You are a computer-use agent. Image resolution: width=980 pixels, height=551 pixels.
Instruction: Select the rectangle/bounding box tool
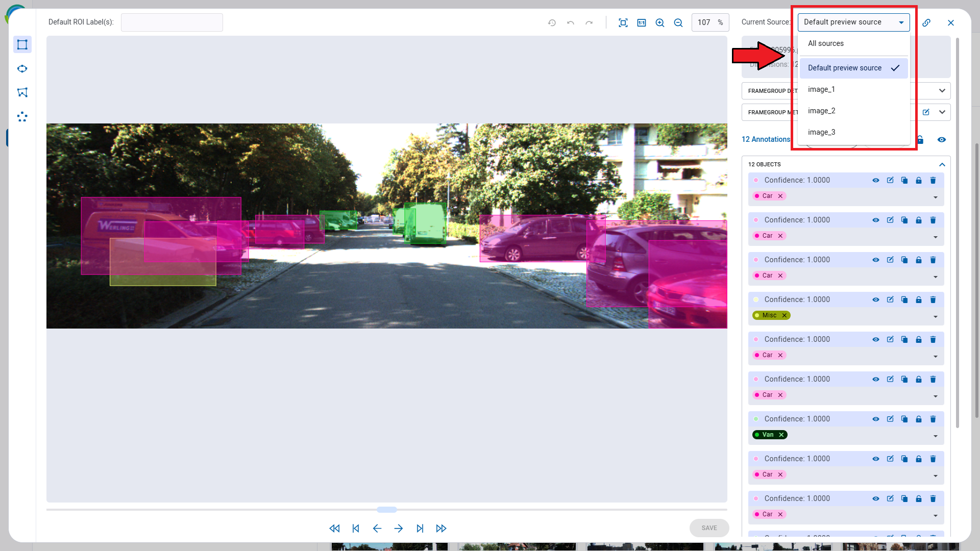coord(22,44)
